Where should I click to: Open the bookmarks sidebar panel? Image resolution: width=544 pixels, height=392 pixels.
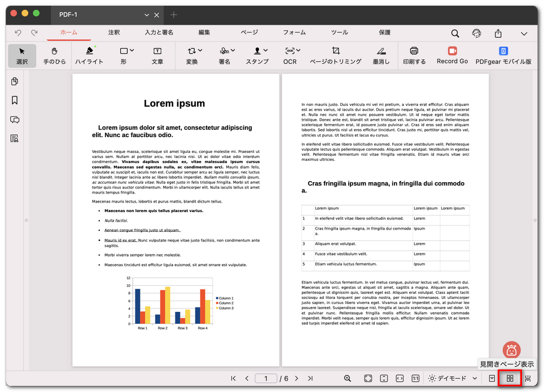15,100
